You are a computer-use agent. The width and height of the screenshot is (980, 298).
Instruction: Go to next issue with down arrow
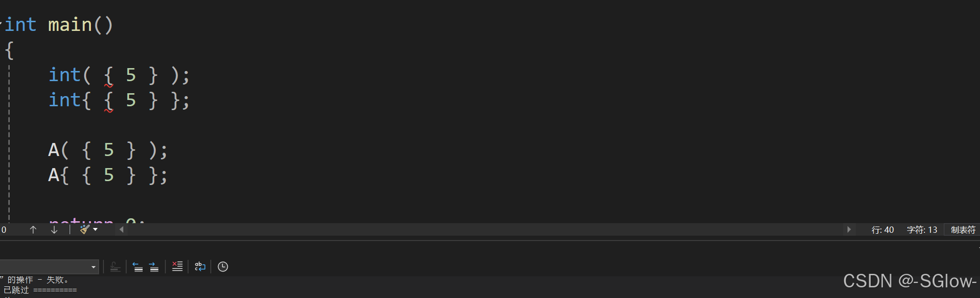coord(54,229)
